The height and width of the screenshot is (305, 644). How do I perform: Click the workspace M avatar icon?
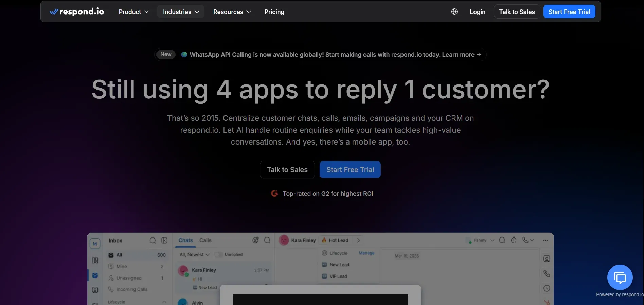(x=95, y=244)
